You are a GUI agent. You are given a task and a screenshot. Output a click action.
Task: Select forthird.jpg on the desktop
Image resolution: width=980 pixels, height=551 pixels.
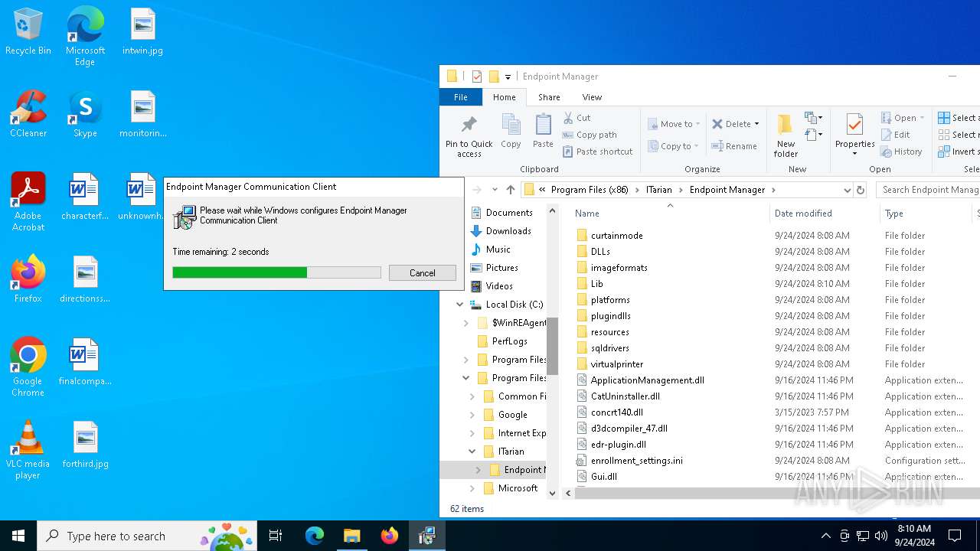(x=85, y=445)
